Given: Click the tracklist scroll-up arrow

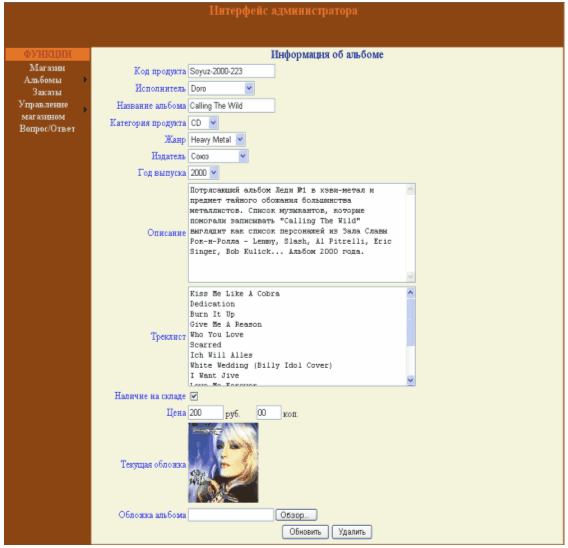Looking at the screenshot, I should (410, 292).
